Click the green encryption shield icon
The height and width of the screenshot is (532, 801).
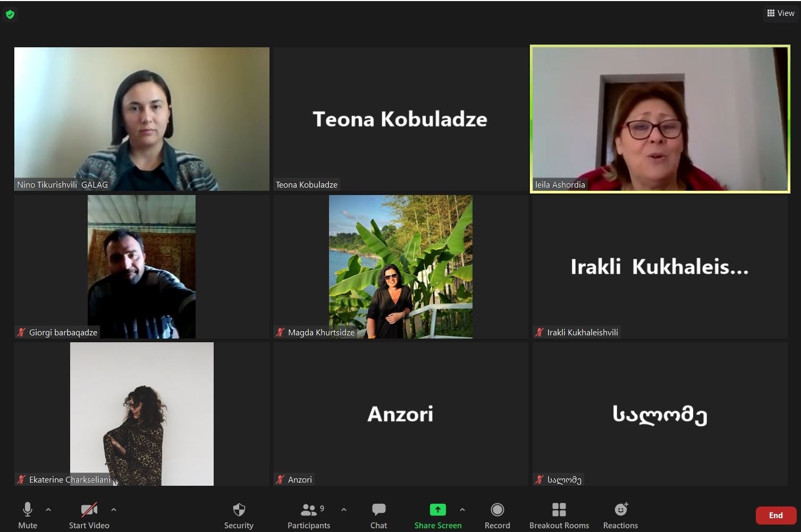point(10,14)
